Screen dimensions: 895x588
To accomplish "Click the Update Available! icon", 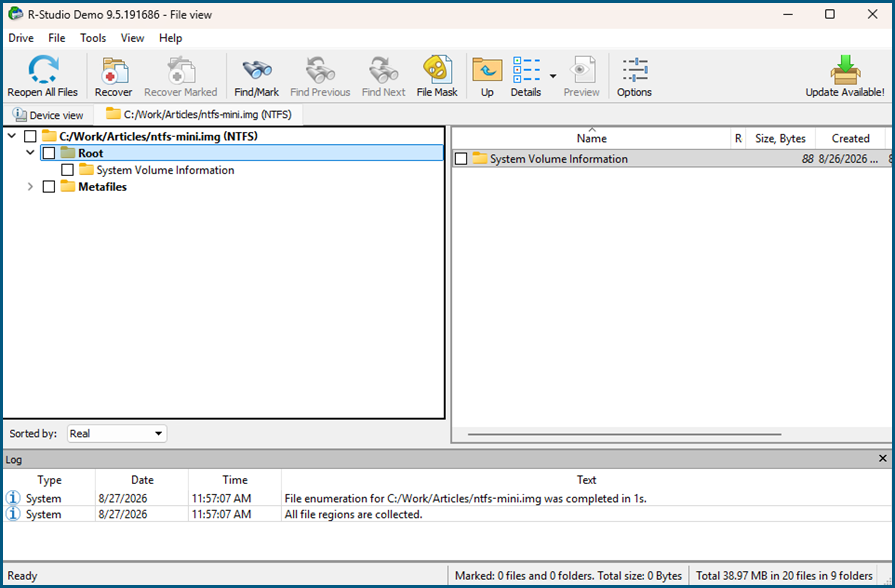I will tap(845, 70).
